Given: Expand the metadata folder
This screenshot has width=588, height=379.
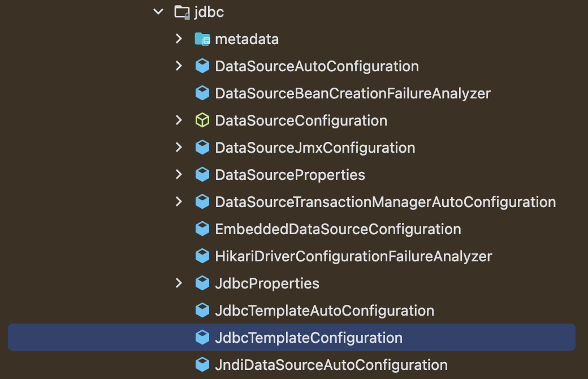Looking at the screenshot, I should [179, 38].
